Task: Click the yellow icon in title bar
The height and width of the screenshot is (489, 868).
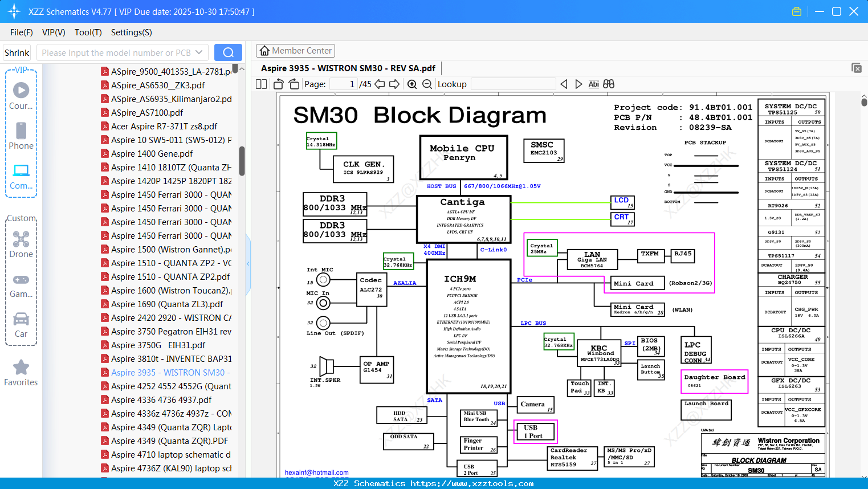Action: click(797, 11)
